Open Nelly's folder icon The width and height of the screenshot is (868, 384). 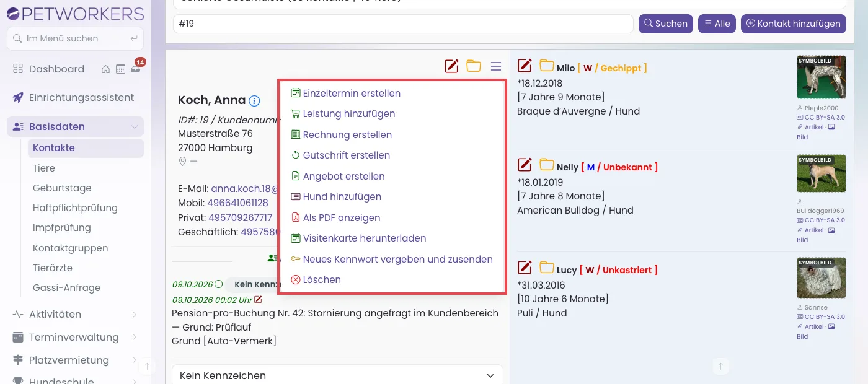point(546,164)
